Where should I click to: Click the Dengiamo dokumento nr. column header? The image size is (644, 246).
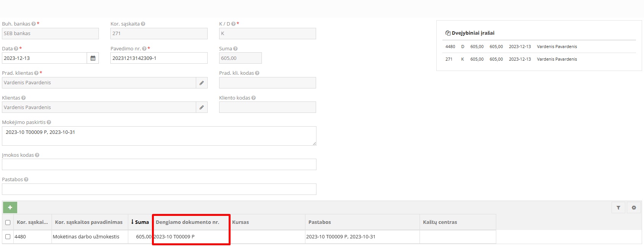click(187, 222)
